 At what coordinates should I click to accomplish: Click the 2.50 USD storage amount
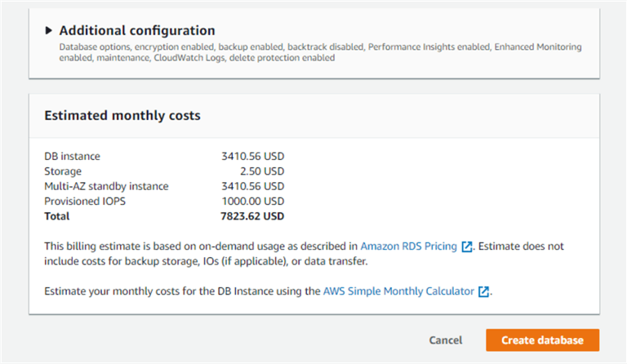(262, 171)
